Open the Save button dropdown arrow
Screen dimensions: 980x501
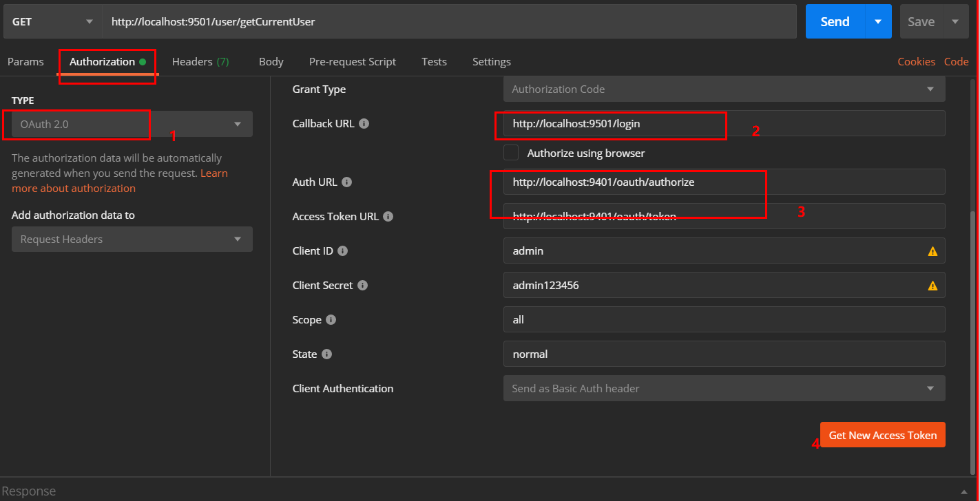(955, 22)
